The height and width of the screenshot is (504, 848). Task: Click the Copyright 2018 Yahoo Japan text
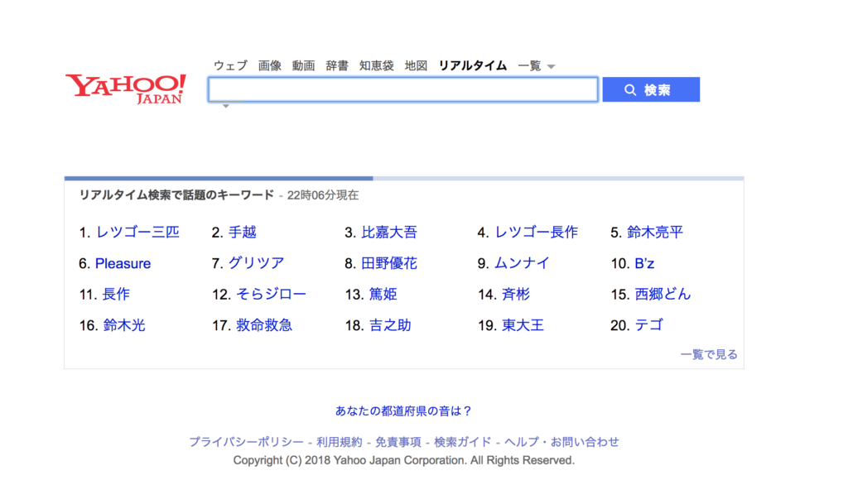(x=403, y=460)
